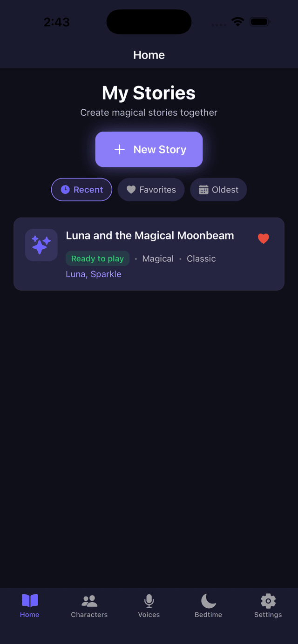This screenshot has width=298, height=644.
Task: Switch to the Bedtime tab
Action: (x=208, y=605)
